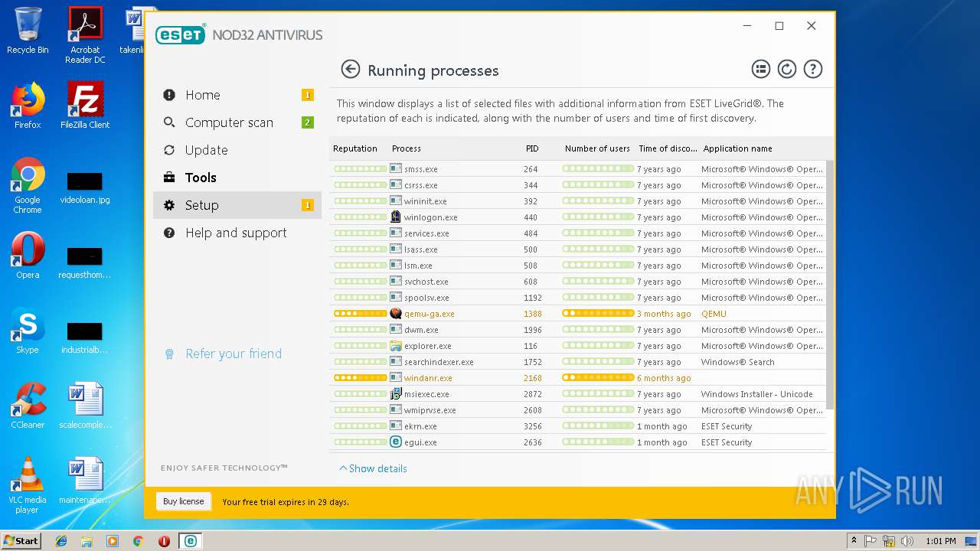
Task: Open VLC media player shortcut
Action: point(28,485)
